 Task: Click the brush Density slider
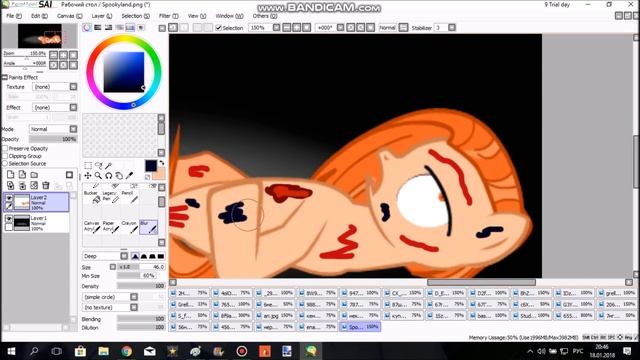coord(141,286)
